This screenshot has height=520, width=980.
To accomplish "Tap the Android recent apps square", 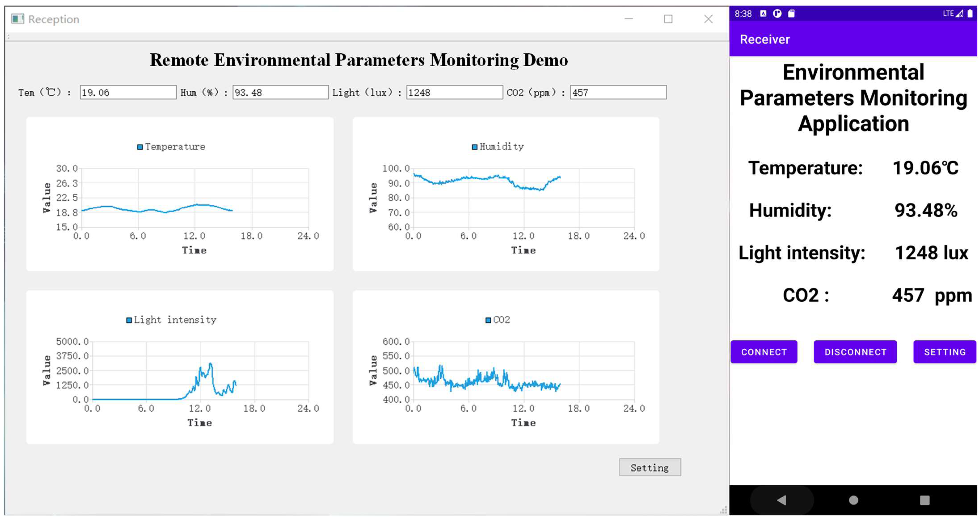I will [924, 500].
